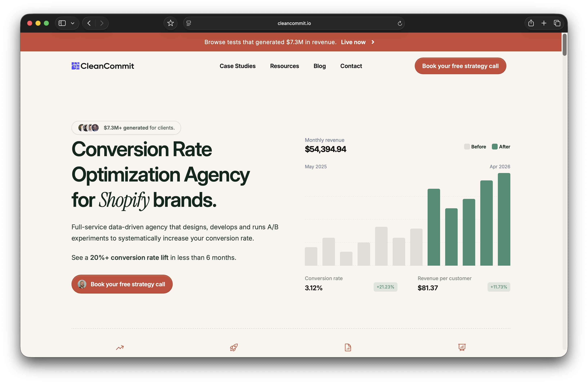Screen dimensions: 588x384
Task: Click the avatar in the hero strategy call button
Action: [x=82, y=284]
